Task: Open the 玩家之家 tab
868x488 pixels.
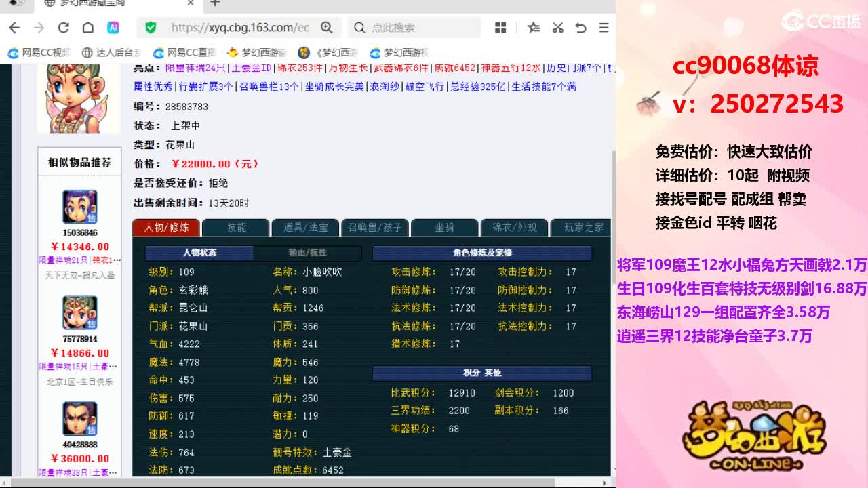Action: coord(580,228)
